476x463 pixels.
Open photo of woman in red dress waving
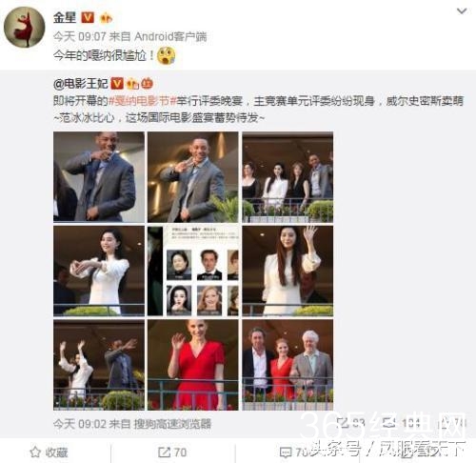193,365
